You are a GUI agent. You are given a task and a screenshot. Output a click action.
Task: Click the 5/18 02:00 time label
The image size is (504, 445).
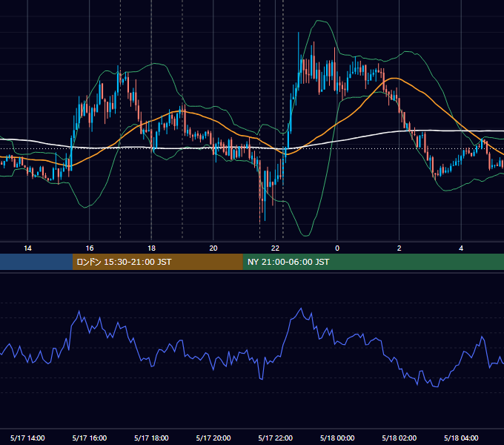[x=399, y=438]
